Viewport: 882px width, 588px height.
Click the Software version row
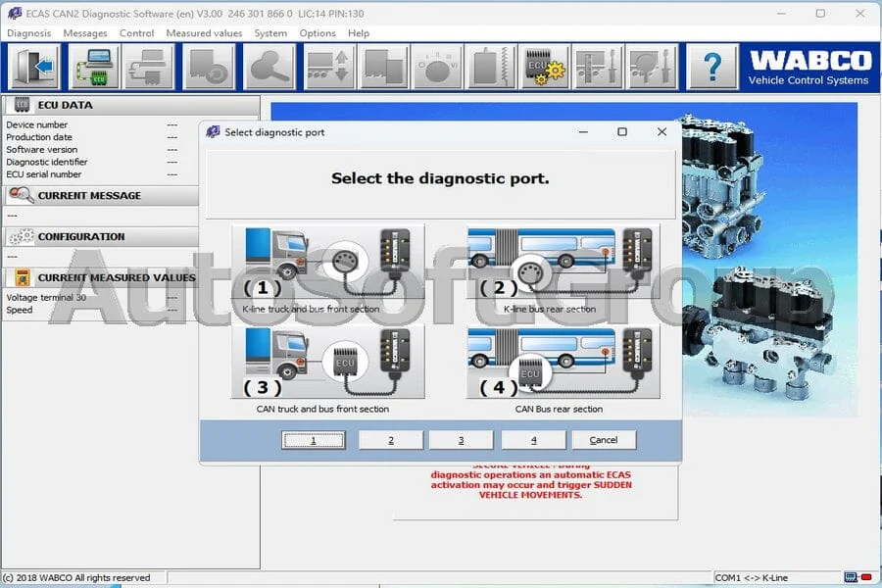click(x=92, y=149)
